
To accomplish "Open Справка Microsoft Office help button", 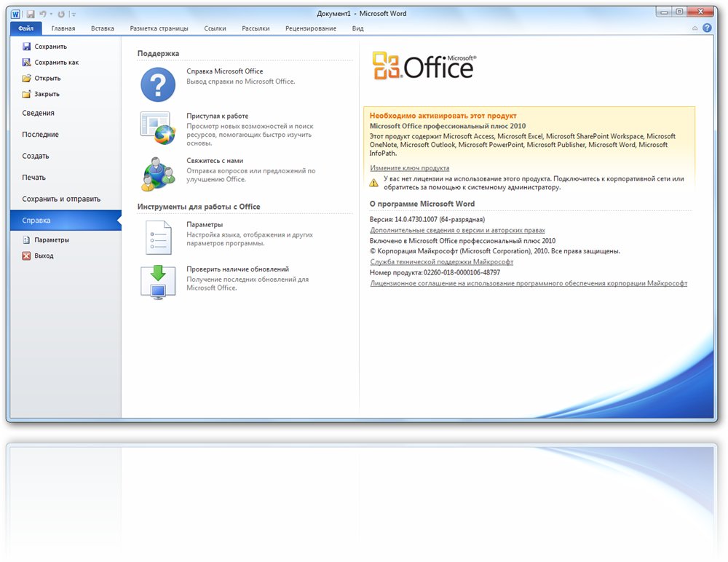I will 158,84.
